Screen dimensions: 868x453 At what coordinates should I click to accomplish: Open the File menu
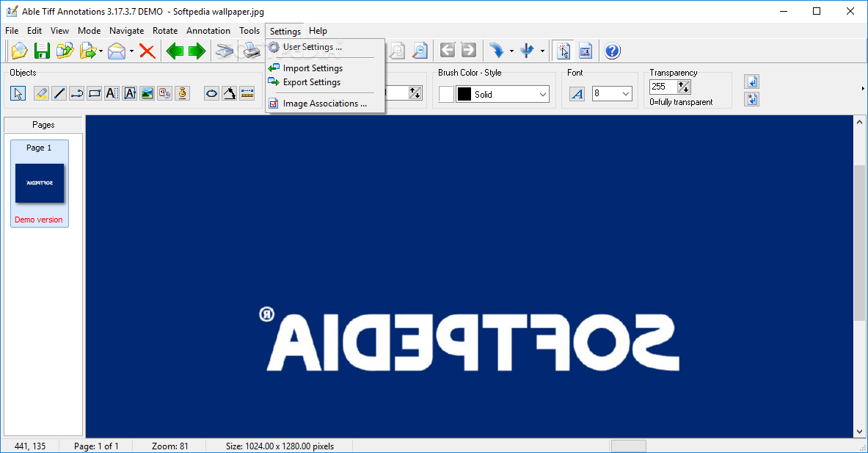tap(12, 30)
